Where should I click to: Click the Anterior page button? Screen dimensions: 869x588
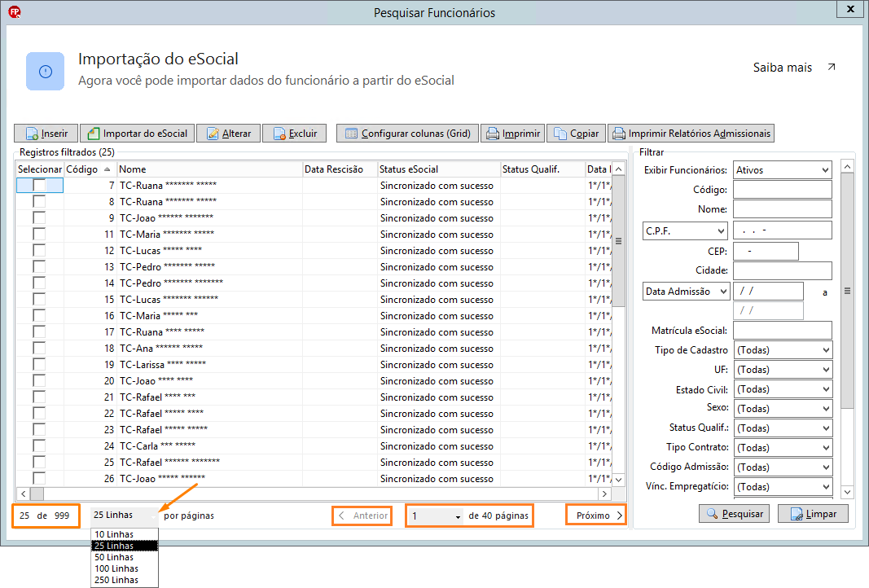[362, 516]
